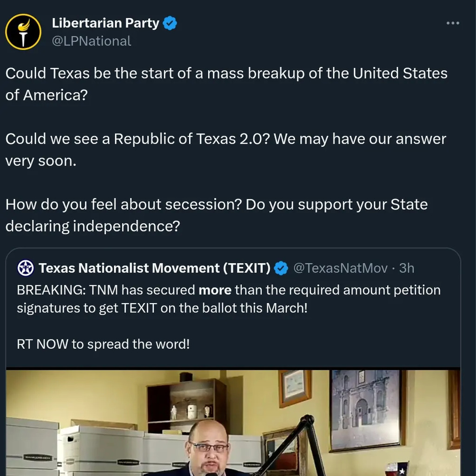Screen dimensions: 476x476
Task: Click the Libertarian Party torch avatar
Action: click(x=23, y=32)
